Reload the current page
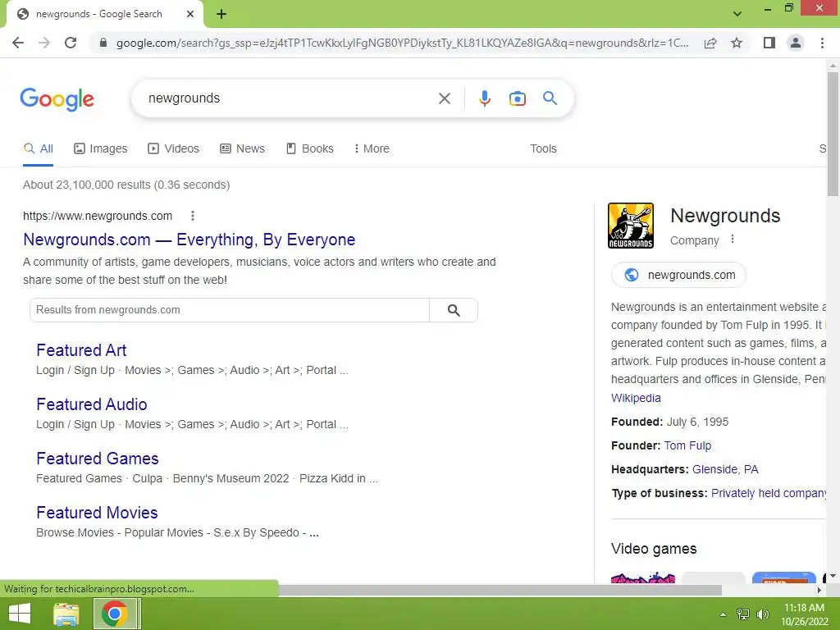The width and height of the screenshot is (840, 630). click(71, 43)
